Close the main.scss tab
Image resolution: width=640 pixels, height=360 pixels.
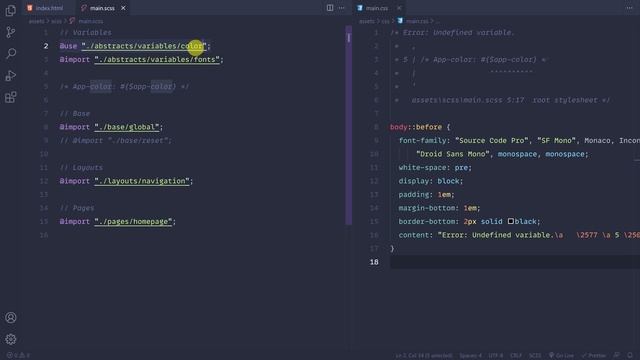click(x=123, y=8)
